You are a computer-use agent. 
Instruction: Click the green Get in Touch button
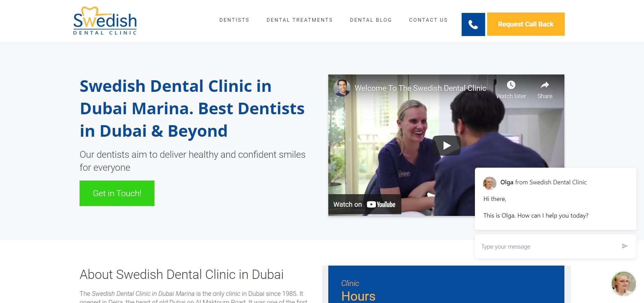coord(117,193)
